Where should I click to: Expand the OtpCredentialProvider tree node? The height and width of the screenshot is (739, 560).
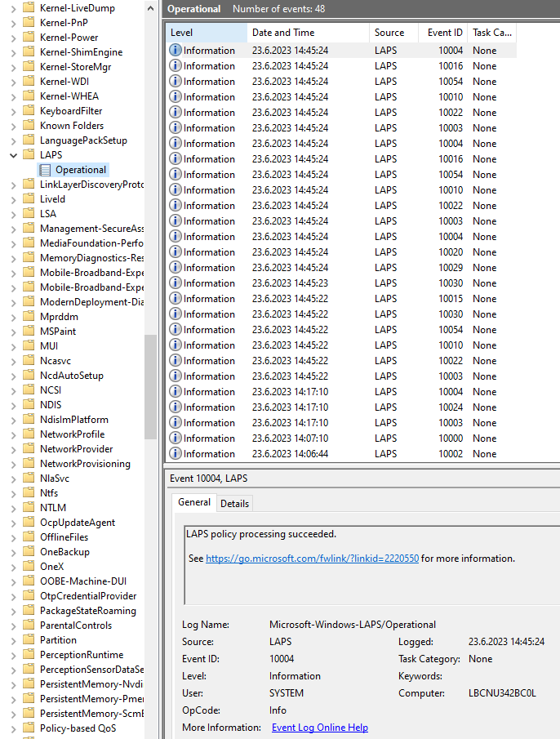[13, 596]
